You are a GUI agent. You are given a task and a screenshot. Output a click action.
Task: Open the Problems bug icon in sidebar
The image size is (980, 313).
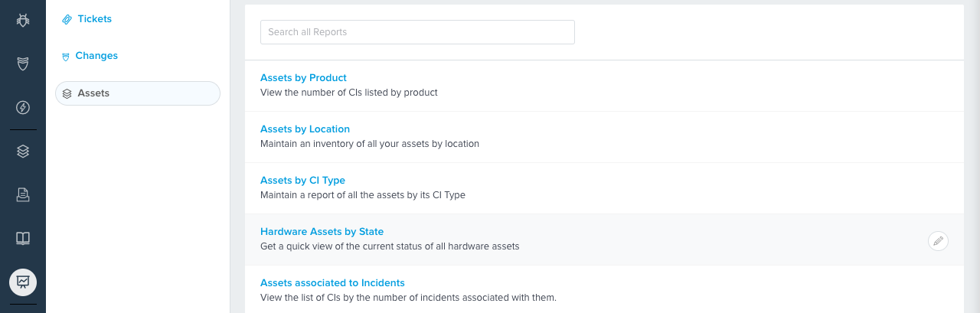(23, 21)
